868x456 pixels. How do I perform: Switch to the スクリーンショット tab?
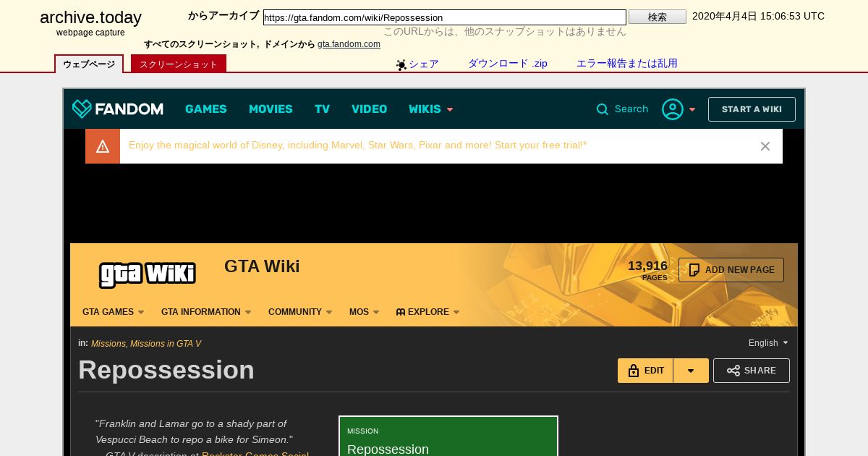(x=179, y=64)
